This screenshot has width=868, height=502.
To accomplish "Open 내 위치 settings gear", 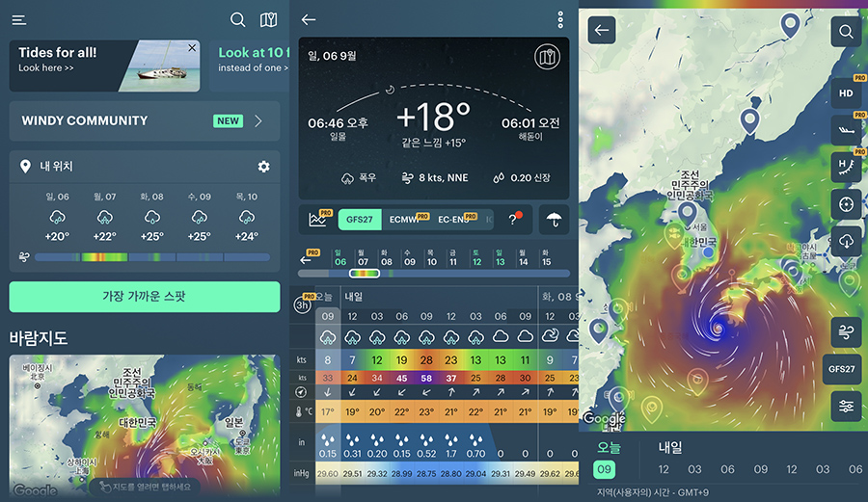I will [264, 167].
